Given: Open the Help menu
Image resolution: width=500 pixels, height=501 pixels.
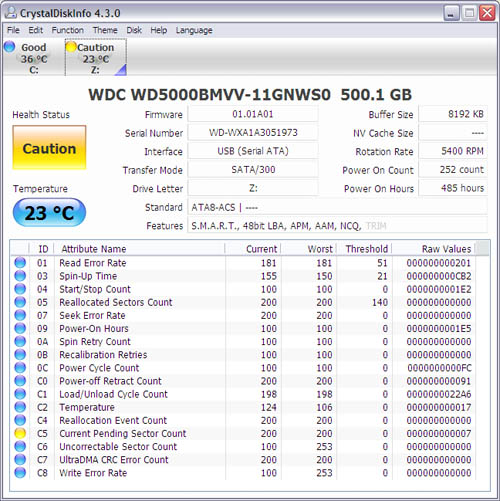Looking at the screenshot, I should [159, 30].
